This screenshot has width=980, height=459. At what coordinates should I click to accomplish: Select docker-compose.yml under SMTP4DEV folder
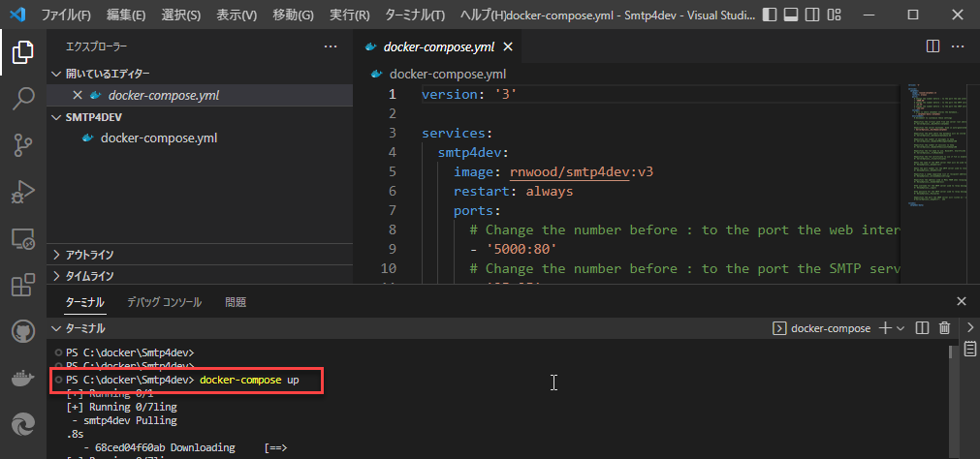tap(158, 138)
